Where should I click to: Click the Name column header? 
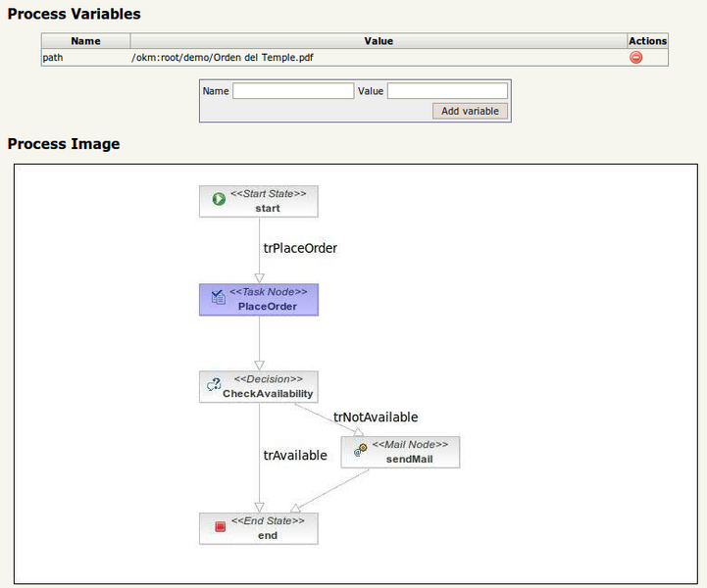click(x=85, y=41)
